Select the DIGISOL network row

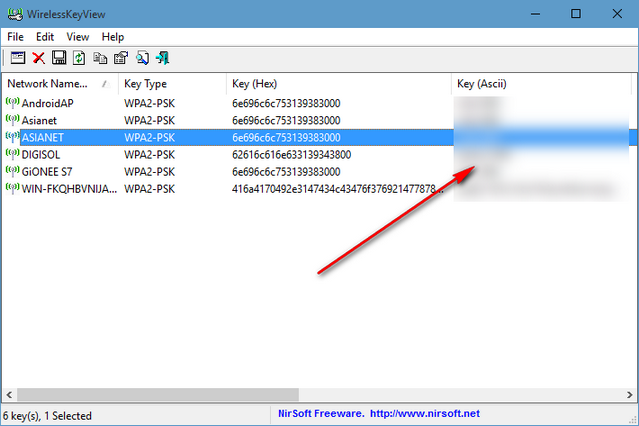click(x=317, y=155)
